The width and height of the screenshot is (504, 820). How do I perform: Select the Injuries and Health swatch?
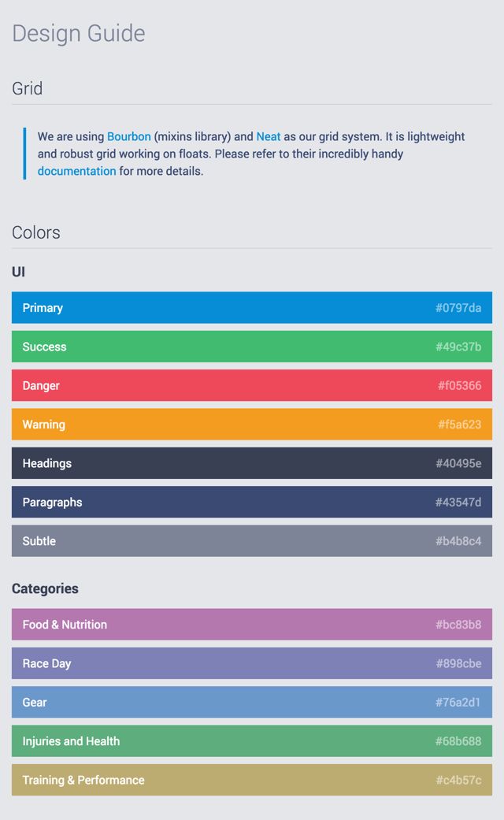pos(252,741)
